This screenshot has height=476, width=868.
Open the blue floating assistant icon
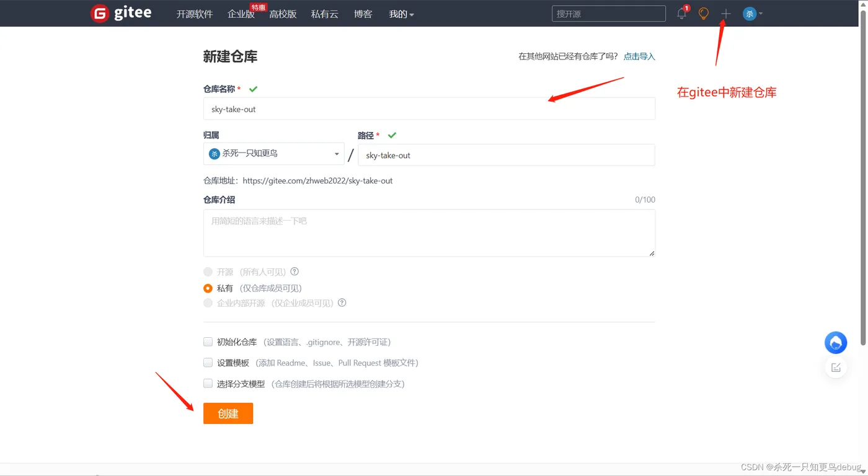coord(836,343)
